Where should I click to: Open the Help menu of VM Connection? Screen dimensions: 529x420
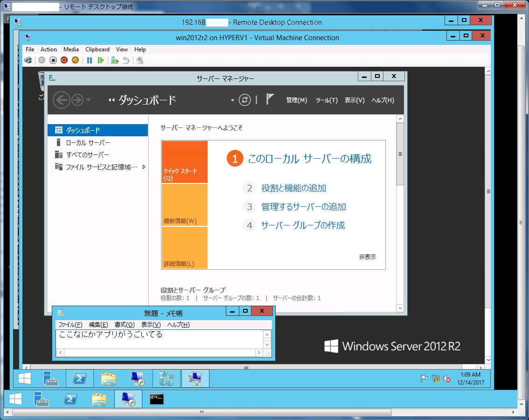[140, 49]
